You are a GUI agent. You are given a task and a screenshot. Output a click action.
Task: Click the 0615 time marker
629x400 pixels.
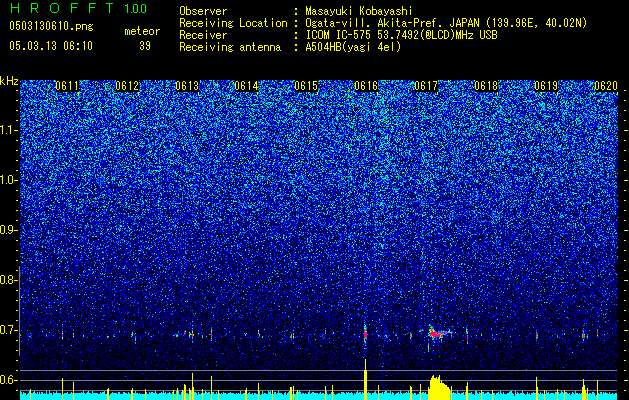coord(306,86)
